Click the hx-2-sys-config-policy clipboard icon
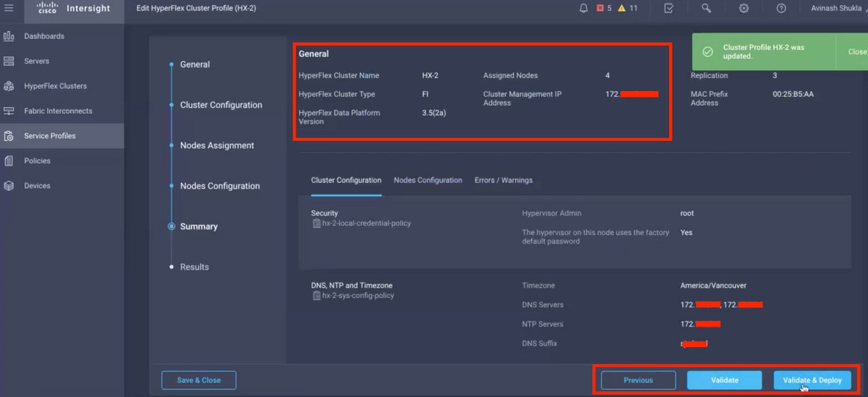 [316, 296]
